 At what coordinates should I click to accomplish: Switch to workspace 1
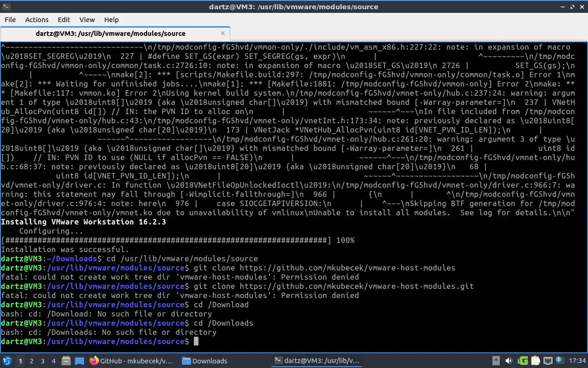(x=20, y=361)
